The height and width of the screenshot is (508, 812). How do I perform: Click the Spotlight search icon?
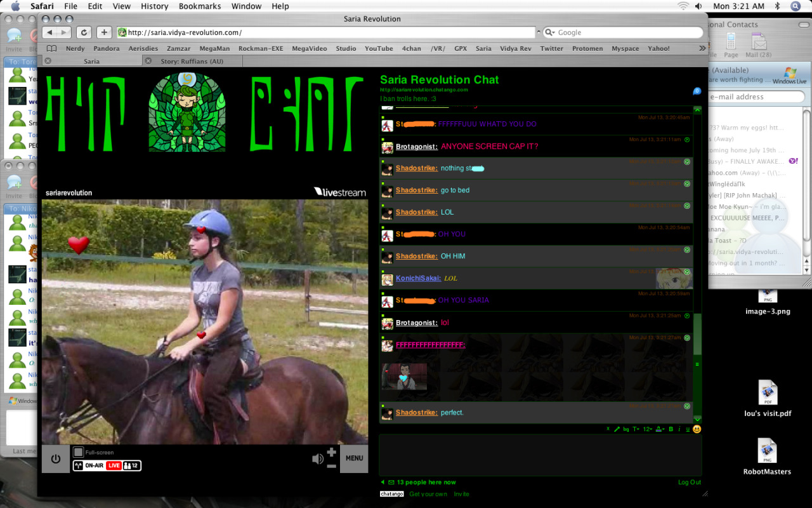pyautogui.click(x=796, y=6)
